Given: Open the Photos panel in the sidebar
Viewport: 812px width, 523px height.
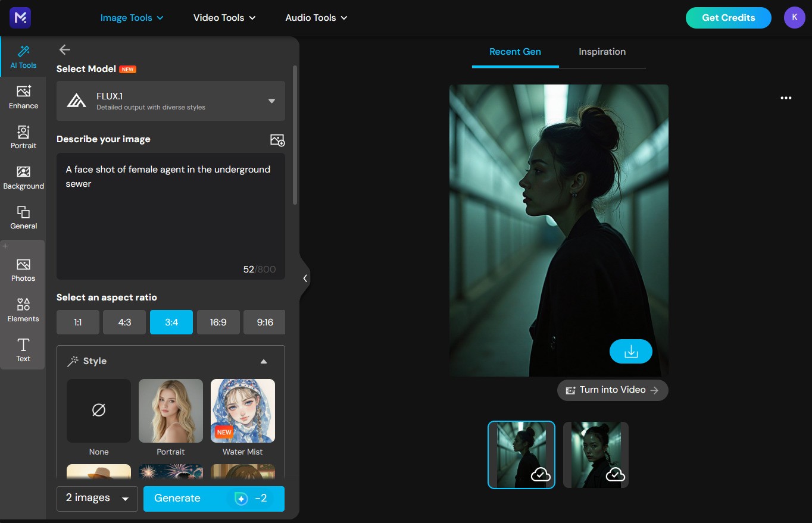Looking at the screenshot, I should [x=23, y=270].
